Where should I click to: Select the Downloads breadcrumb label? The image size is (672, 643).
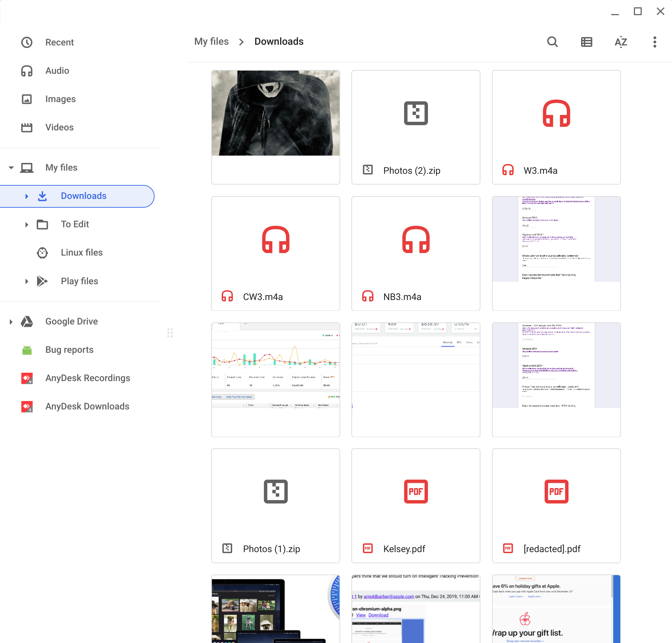click(279, 41)
